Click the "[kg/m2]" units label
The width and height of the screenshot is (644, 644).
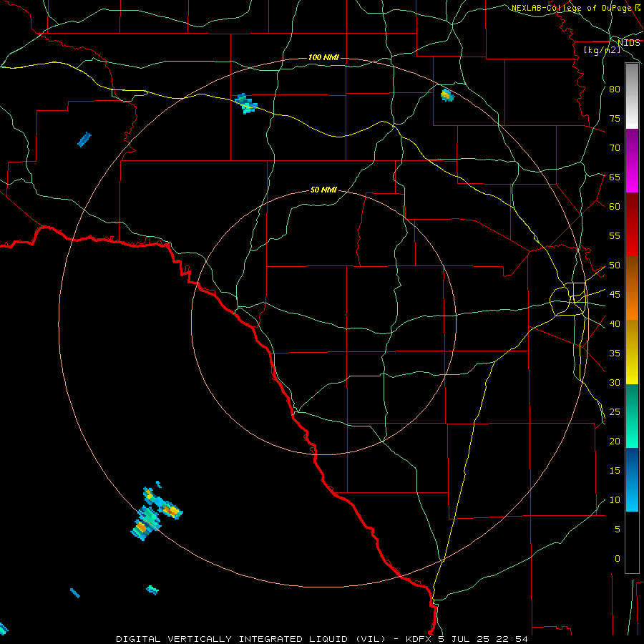(x=602, y=50)
